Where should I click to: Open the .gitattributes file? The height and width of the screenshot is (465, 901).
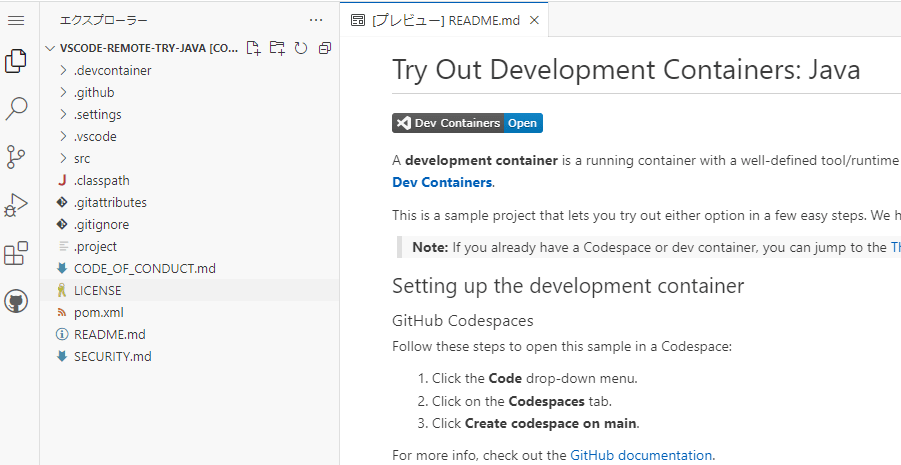(189, 202)
